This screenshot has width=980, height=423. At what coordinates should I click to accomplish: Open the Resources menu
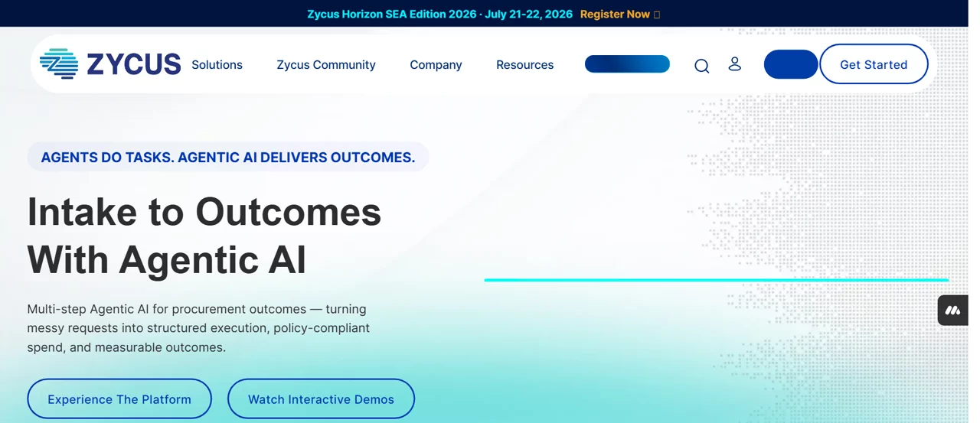tap(524, 65)
